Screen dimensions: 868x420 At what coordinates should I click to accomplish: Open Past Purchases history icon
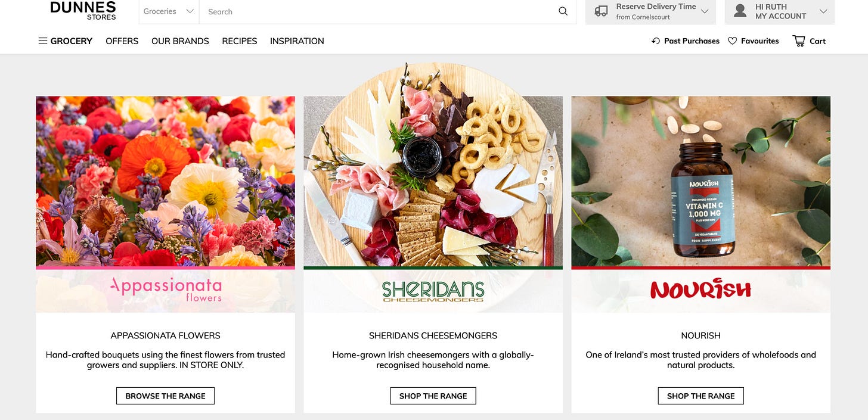(656, 41)
